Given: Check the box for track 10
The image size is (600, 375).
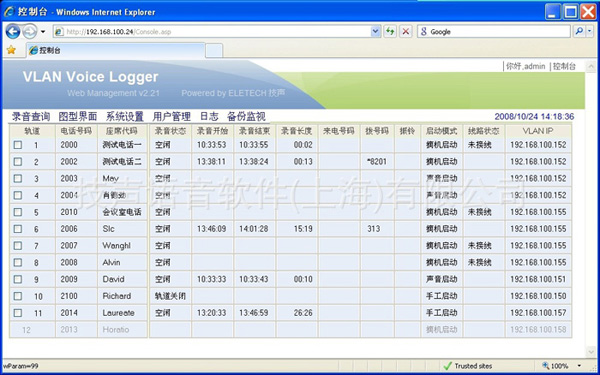Looking at the screenshot, I should [18, 296].
